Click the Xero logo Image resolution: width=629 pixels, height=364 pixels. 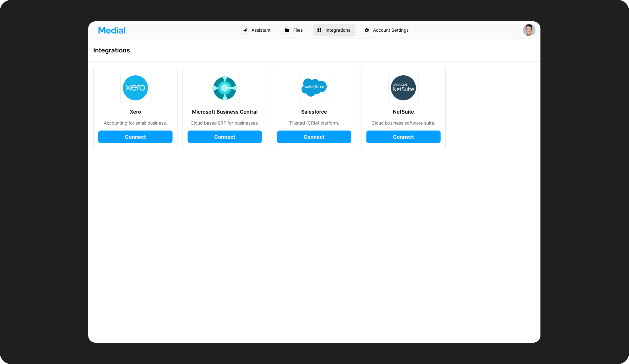pyautogui.click(x=135, y=88)
